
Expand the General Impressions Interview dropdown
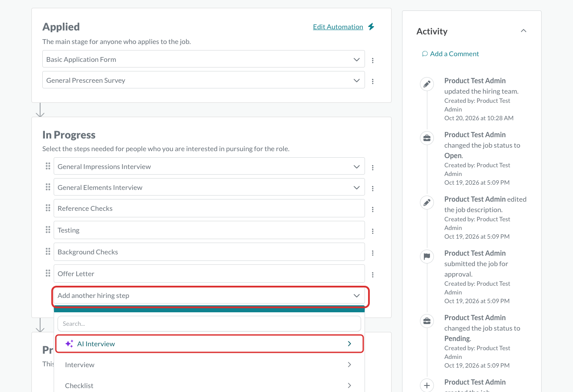[357, 166]
